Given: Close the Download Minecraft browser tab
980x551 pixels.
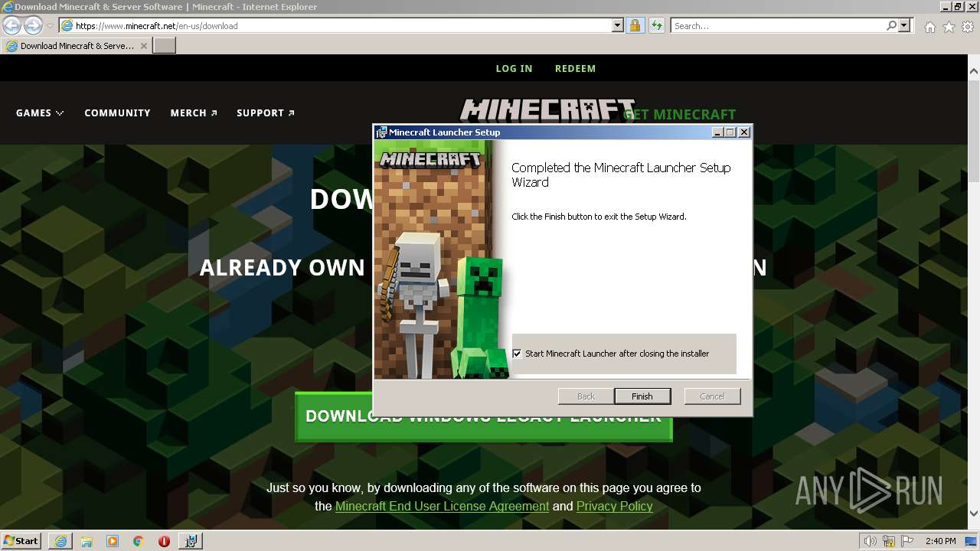Looking at the screenshot, I should [143, 46].
